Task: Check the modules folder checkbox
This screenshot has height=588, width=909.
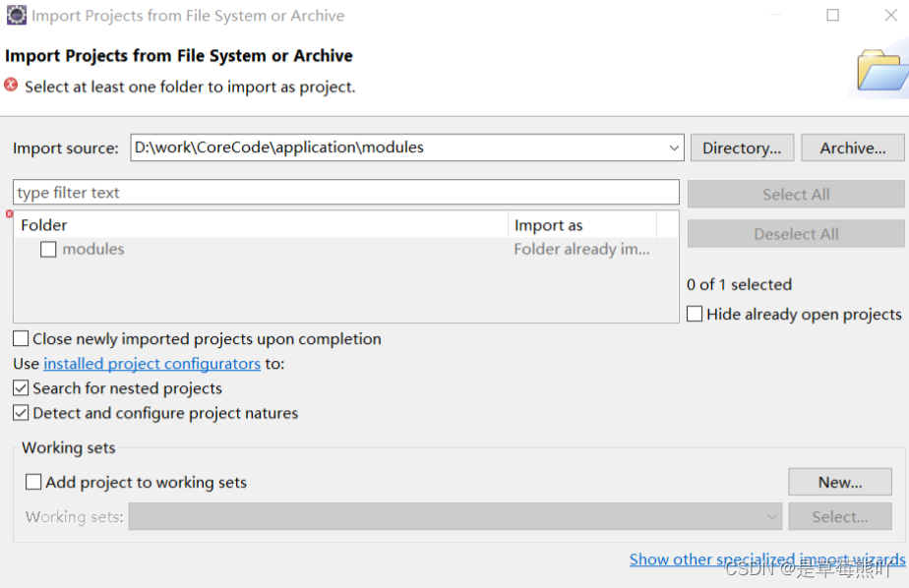Action: [x=48, y=250]
